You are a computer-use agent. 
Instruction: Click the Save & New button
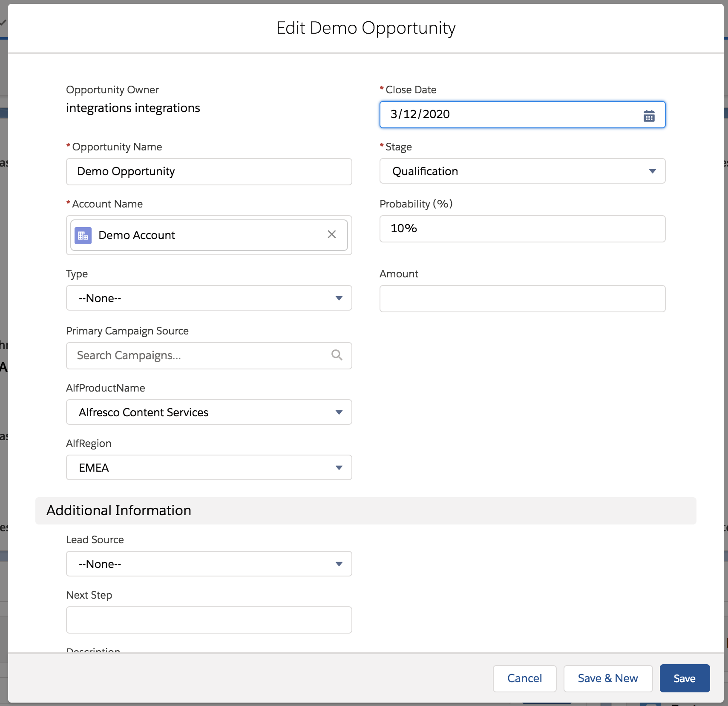(x=607, y=678)
